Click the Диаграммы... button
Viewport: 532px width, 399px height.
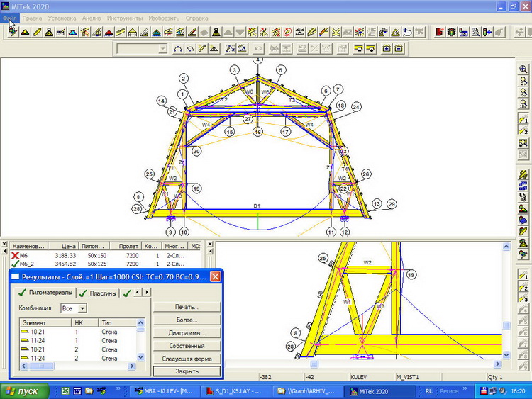pos(187,333)
